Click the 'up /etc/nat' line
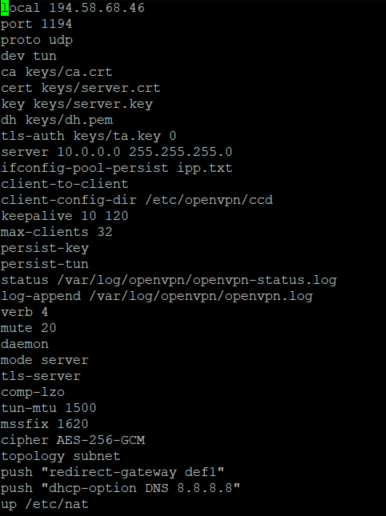The height and width of the screenshot is (516, 386). point(45,504)
